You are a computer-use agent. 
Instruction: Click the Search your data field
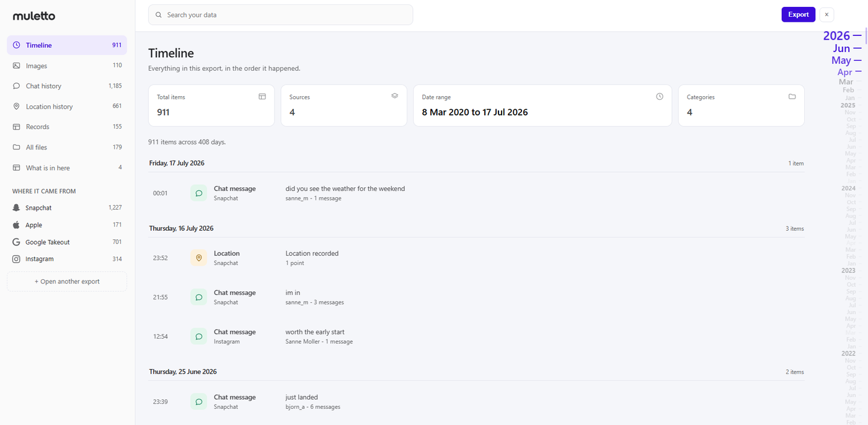coord(280,15)
